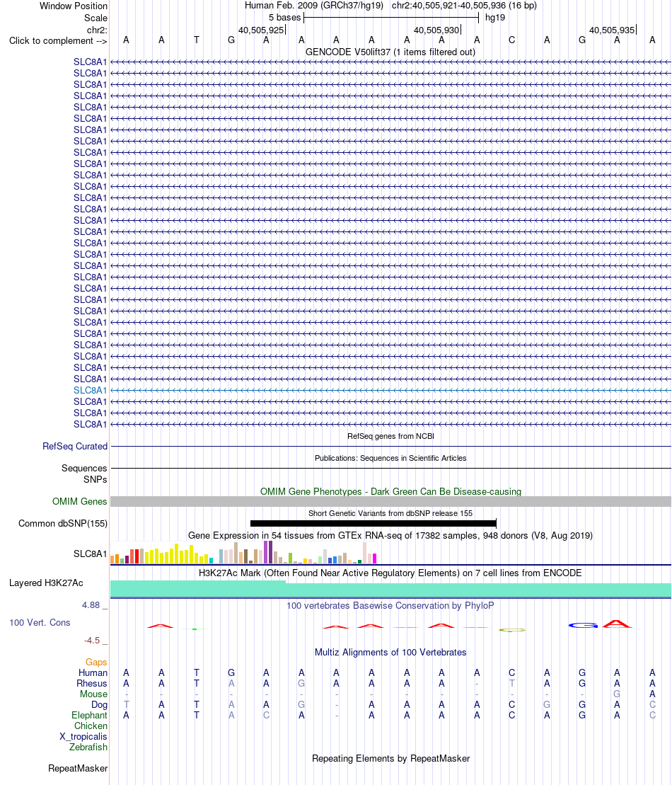Click the X_tropicalis alignment row label
Screen dimensions: 672x785
coord(83,736)
